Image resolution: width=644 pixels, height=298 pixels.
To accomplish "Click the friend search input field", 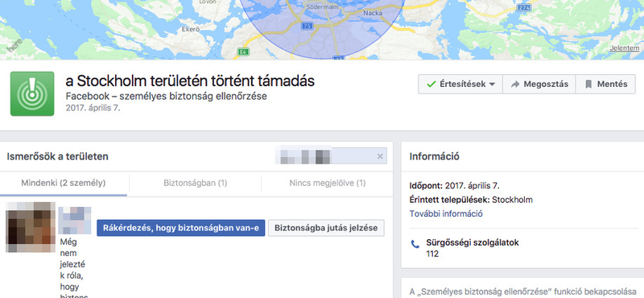I will coord(331,155).
